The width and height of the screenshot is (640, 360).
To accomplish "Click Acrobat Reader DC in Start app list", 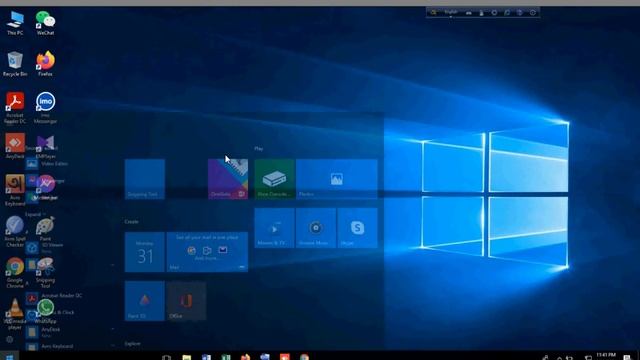I will 62,296.
